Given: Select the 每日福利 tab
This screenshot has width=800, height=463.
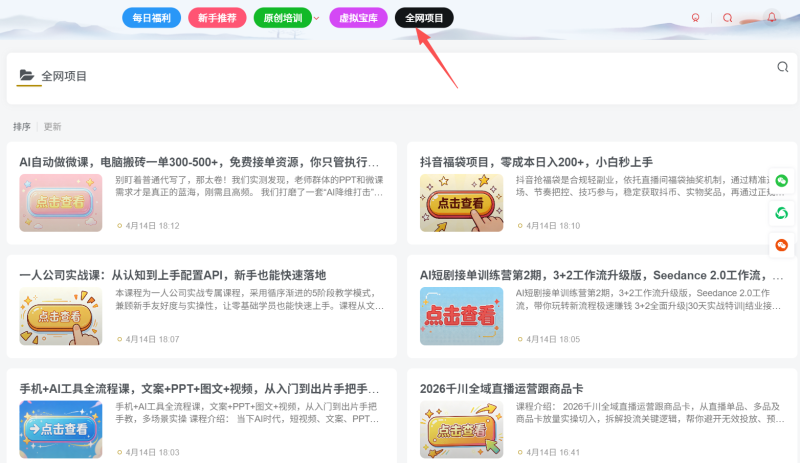Looking at the screenshot, I should tap(152, 18).
